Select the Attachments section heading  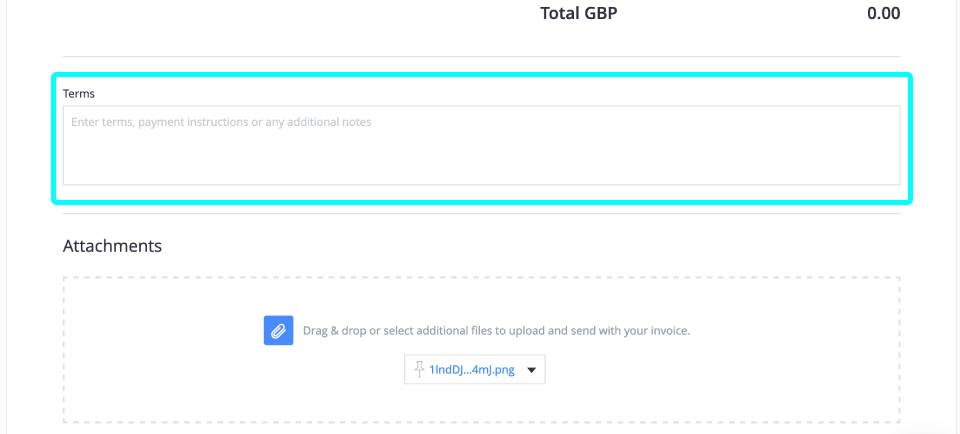coord(113,246)
